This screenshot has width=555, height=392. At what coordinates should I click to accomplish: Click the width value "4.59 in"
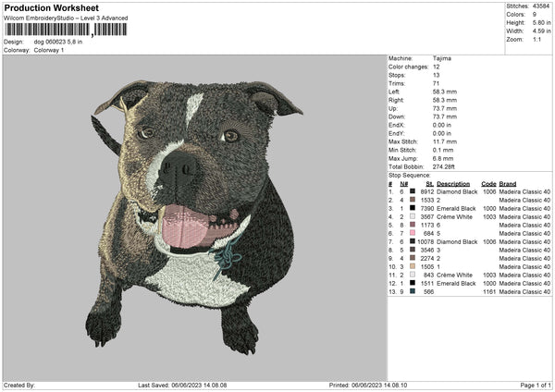(541, 31)
